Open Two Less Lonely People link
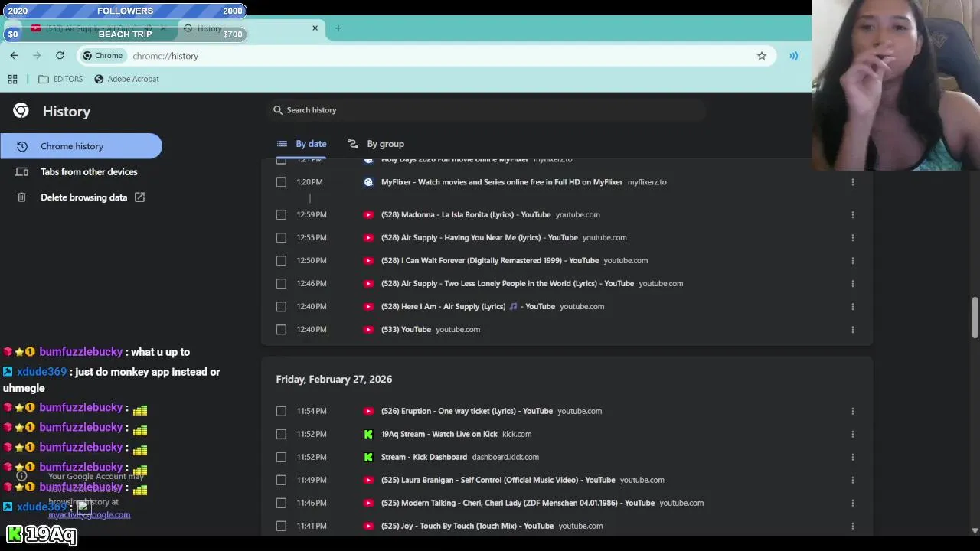This screenshot has height=551, width=980. pyautogui.click(x=508, y=284)
